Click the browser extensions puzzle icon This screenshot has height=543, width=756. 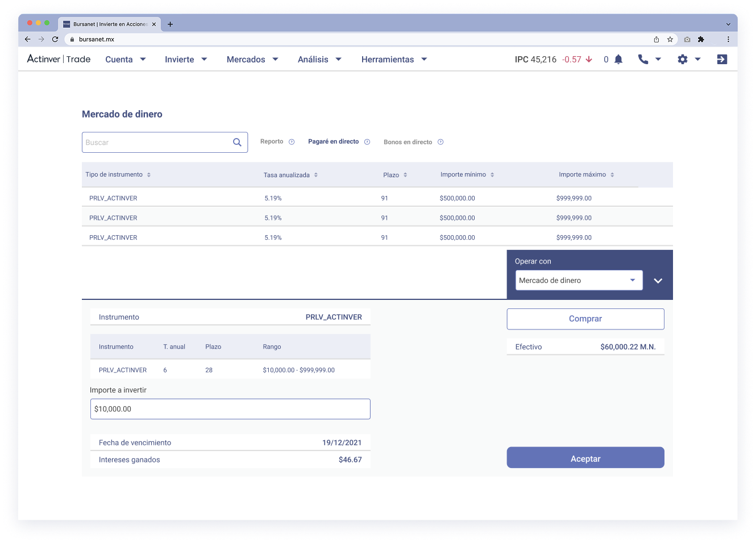tap(701, 39)
